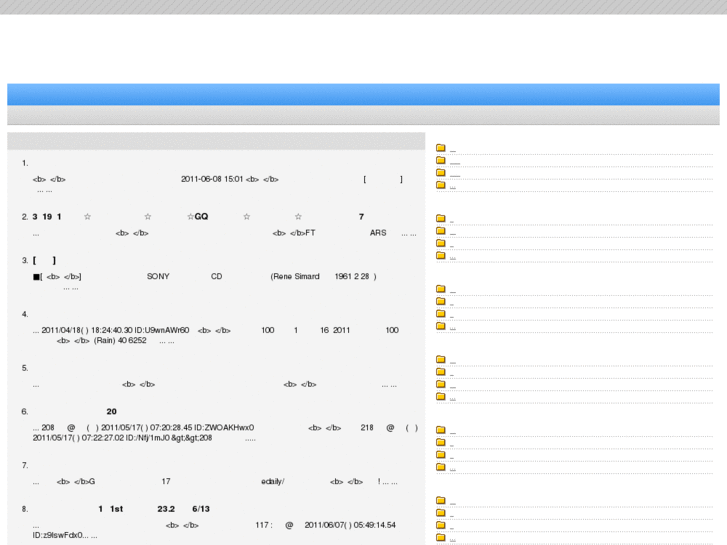Click last folder icon in bottom sidebar group
The height and width of the screenshot is (545, 727).
(440, 538)
